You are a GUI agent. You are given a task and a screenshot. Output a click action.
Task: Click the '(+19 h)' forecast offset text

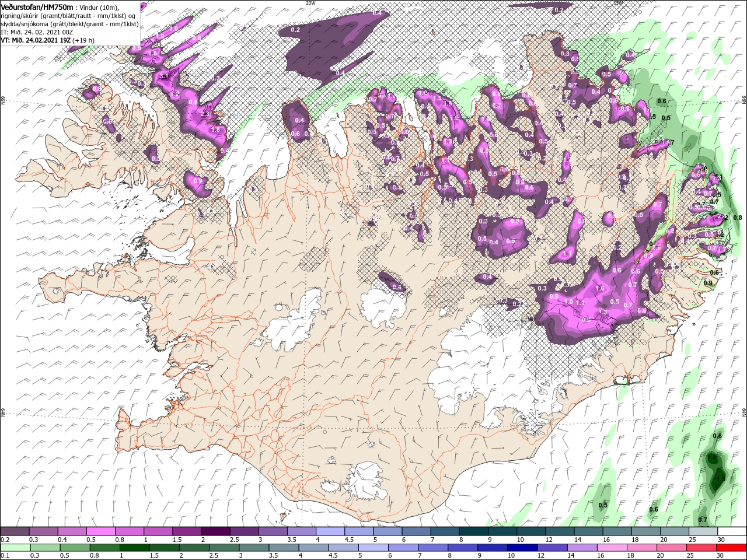pos(83,40)
